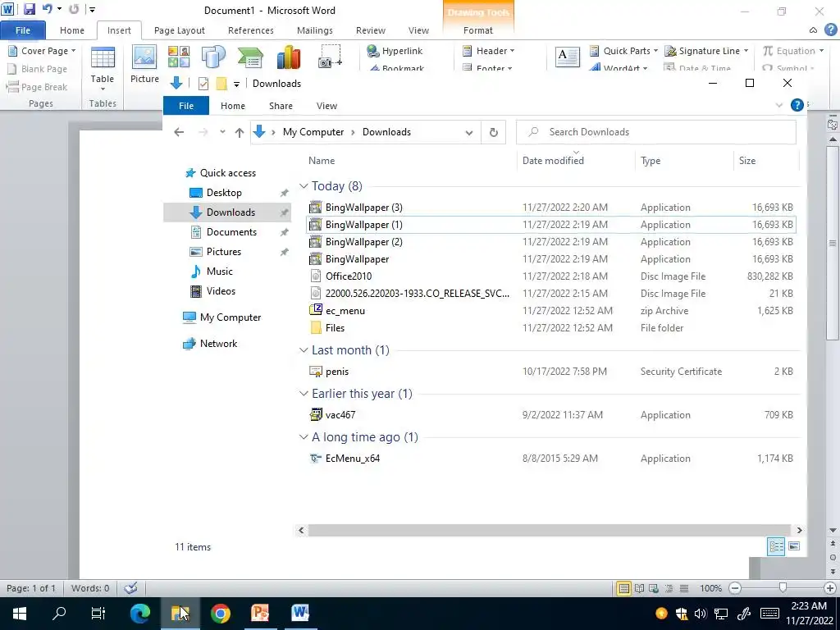Viewport: 840px width, 630px height.
Task: Click the Text Box icon in Word's ribbon
Action: 567,57
